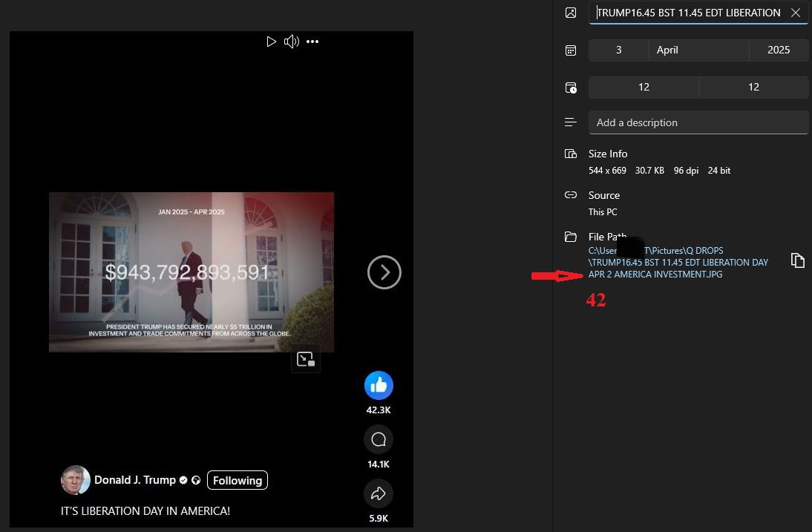
Task: Select the day field showing 3
Action: (618, 50)
